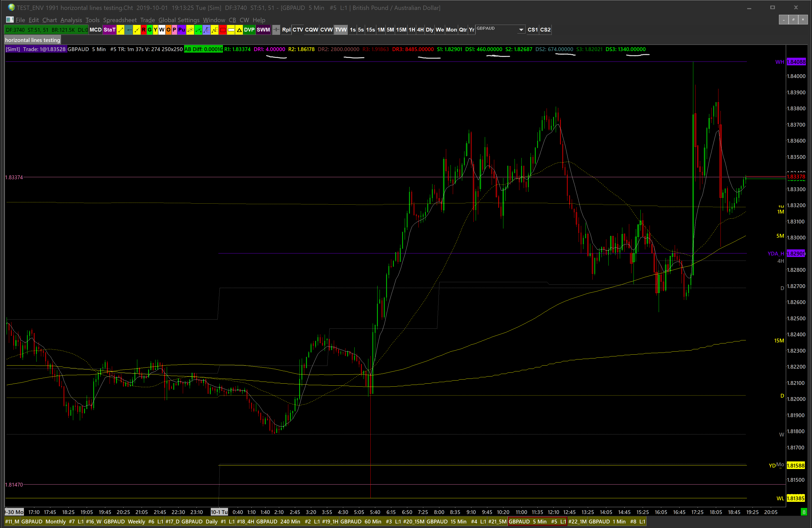Open the Analysis menu
The width and height of the screenshot is (812, 528).
click(71, 20)
